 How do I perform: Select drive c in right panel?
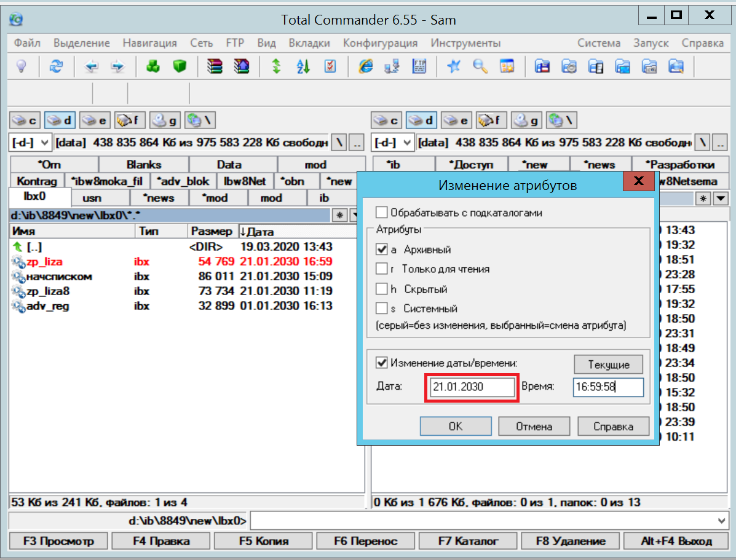(386, 120)
